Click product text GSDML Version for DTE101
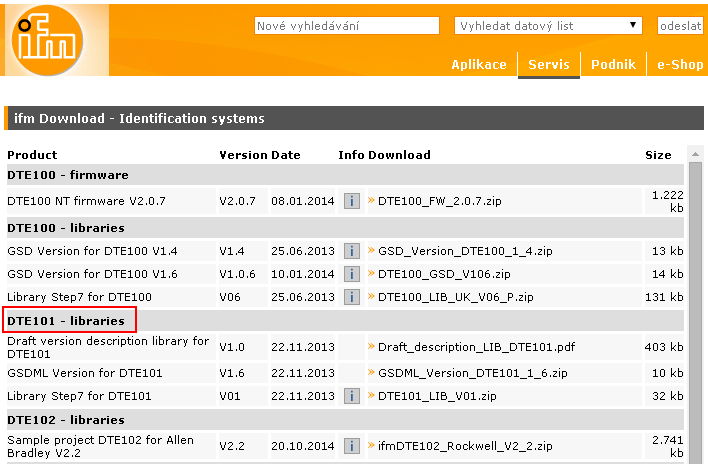The width and height of the screenshot is (708, 464). pyautogui.click(x=84, y=373)
